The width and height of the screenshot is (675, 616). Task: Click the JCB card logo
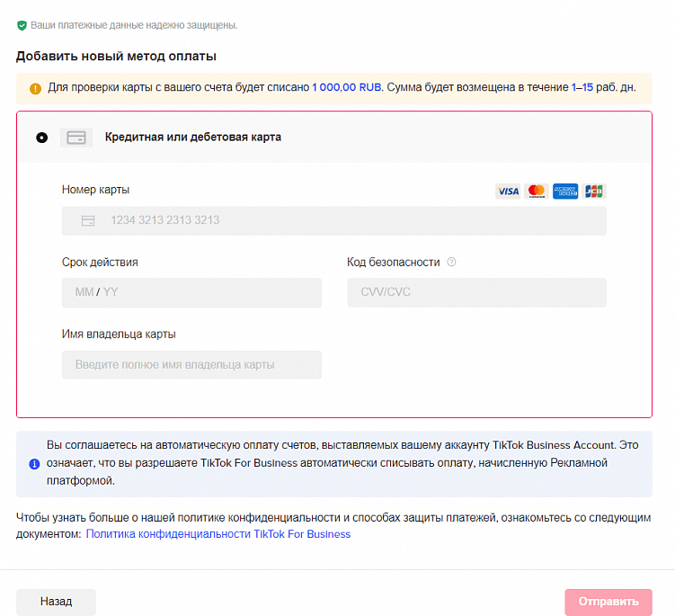(x=594, y=191)
